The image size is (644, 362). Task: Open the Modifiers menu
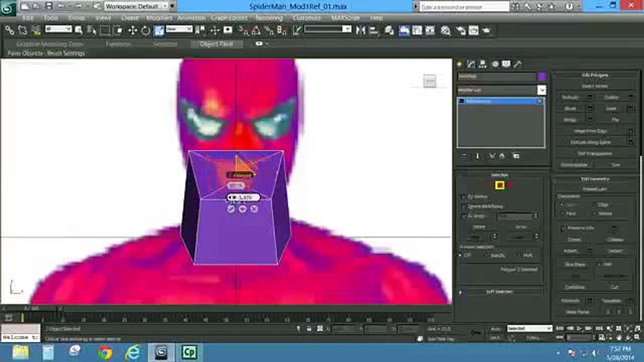159,18
